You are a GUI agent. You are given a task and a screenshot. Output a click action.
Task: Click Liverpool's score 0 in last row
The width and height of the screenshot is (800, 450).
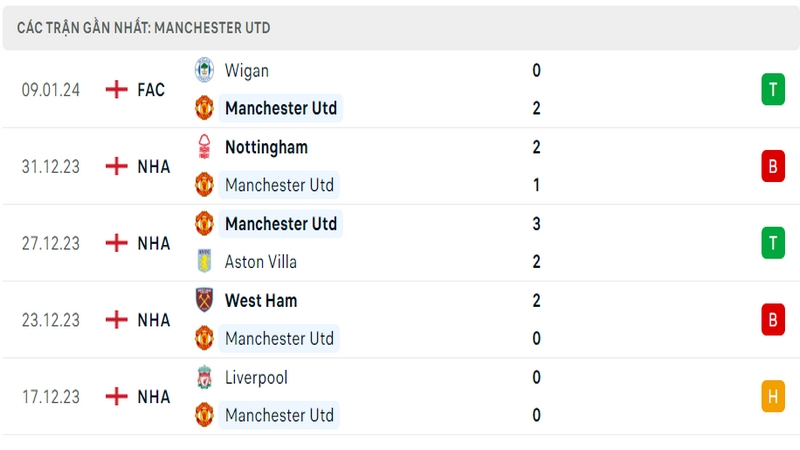536,377
